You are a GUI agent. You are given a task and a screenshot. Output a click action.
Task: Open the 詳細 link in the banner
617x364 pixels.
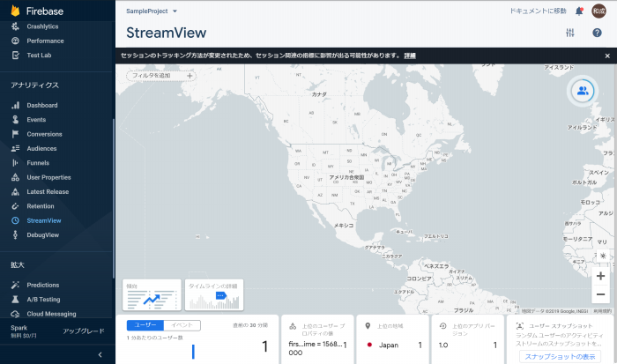(x=410, y=56)
